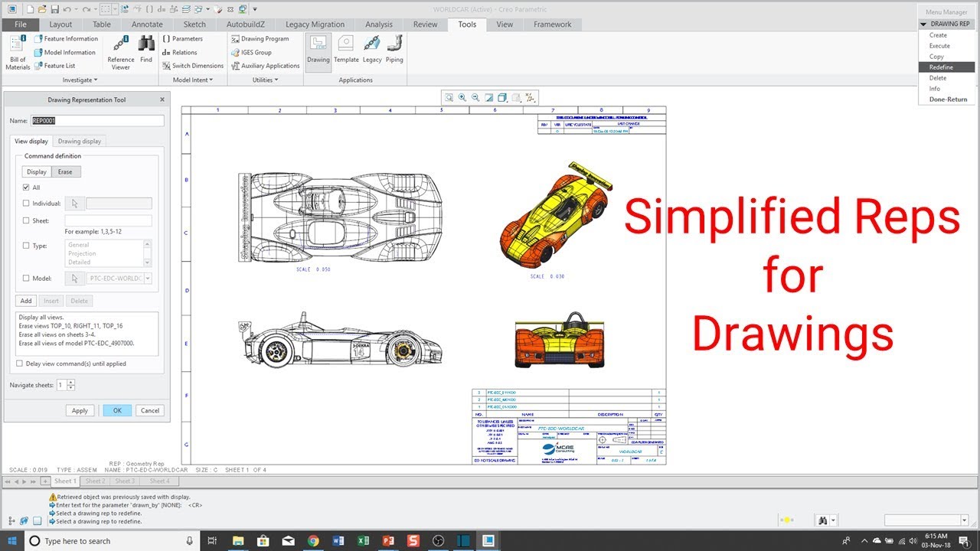The width and height of the screenshot is (980, 551).
Task: Open the File menu
Action: pyautogui.click(x=21, y=24)
